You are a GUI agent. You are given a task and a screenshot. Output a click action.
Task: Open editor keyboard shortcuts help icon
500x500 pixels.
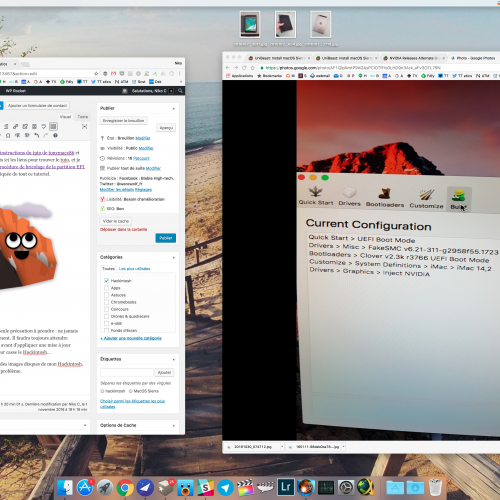(x=55, y=135)
